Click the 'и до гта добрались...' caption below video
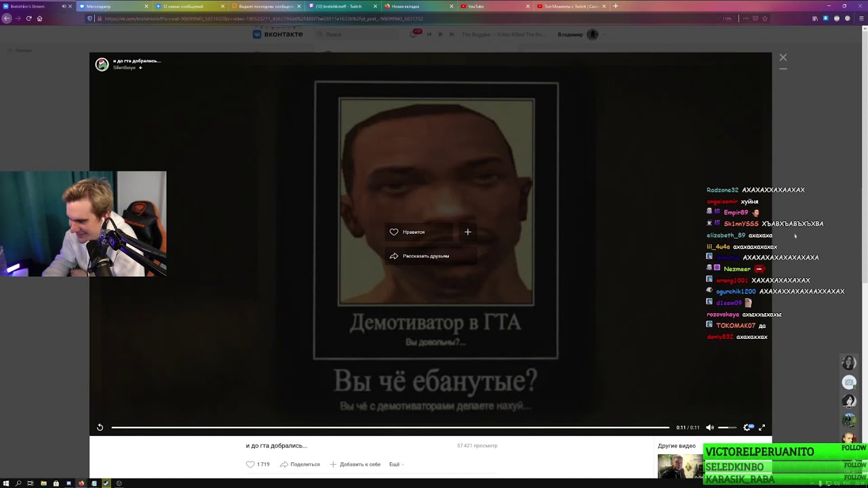868x488 pixels. point(277,445)
